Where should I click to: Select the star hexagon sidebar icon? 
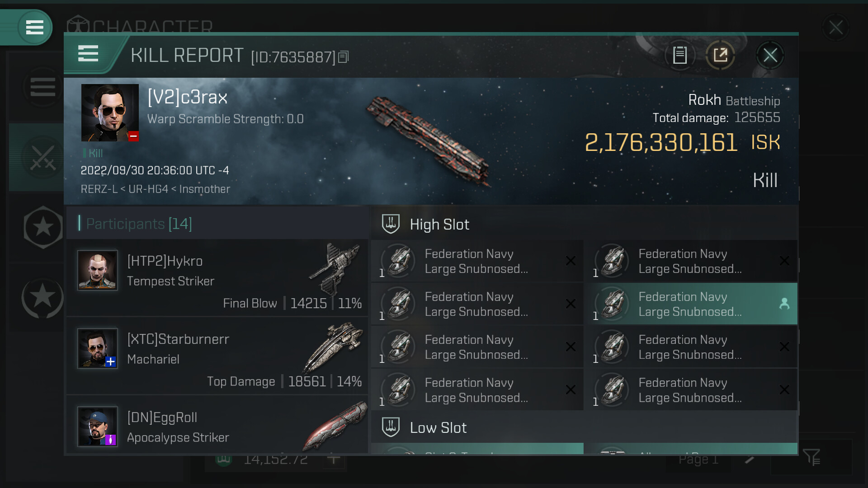(x=43, y=227)
